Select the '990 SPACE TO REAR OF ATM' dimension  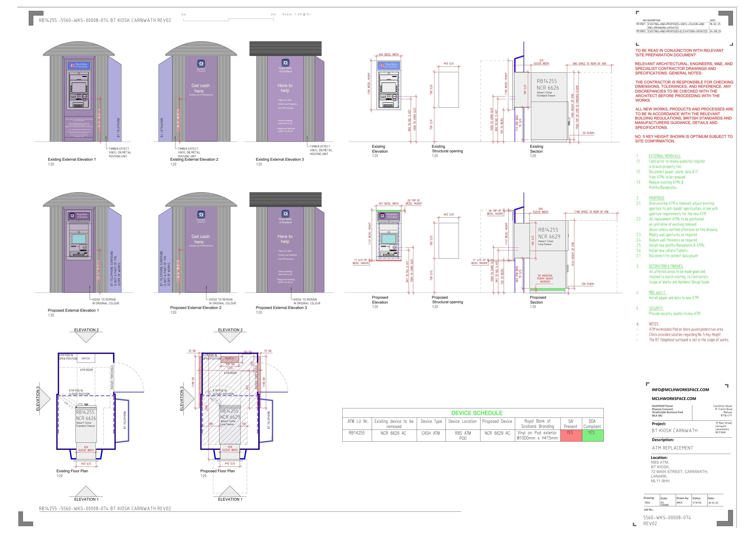pyautogui.click(x=589, y=63)
